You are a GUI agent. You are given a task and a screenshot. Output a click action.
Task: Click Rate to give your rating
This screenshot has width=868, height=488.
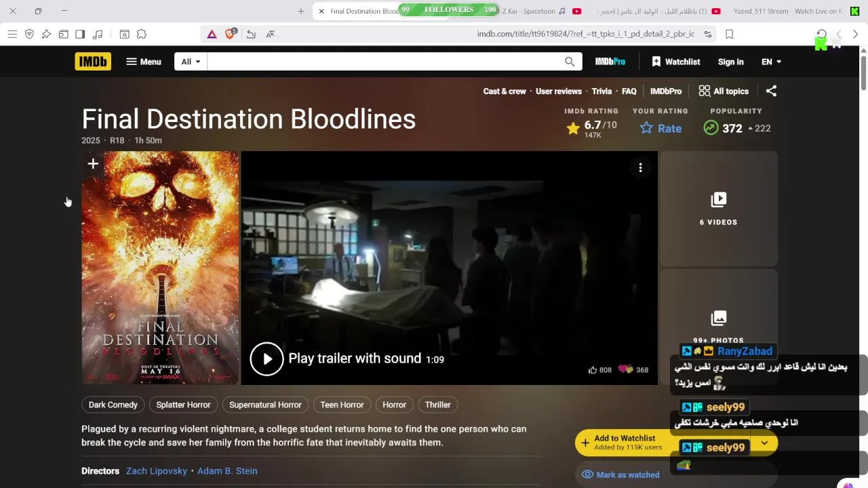pos(661,128)
